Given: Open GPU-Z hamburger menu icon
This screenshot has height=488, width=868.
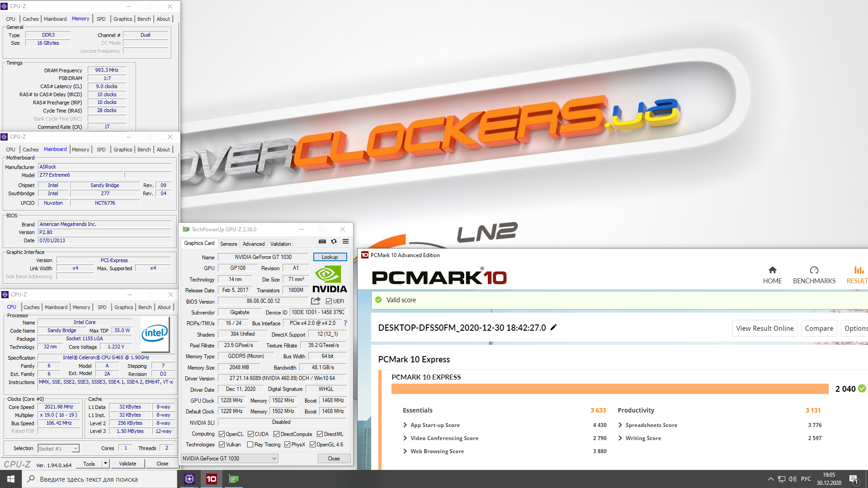Looking at the screenshot, I should 345,241.
